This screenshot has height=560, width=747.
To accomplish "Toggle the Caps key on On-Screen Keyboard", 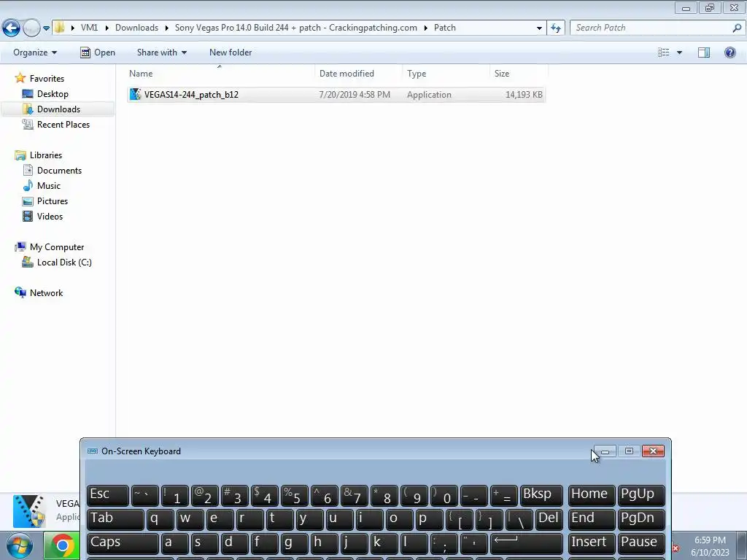I will pos(123,543).
